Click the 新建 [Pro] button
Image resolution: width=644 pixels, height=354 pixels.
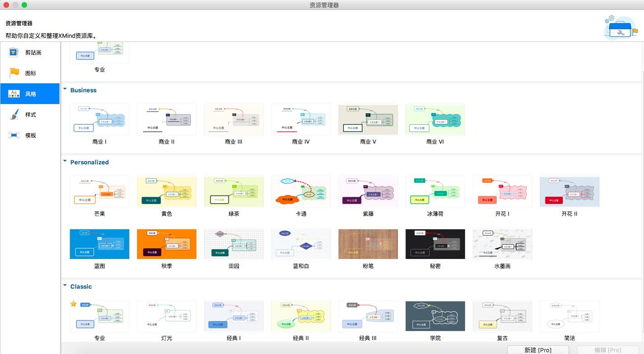tap(538, 350)
